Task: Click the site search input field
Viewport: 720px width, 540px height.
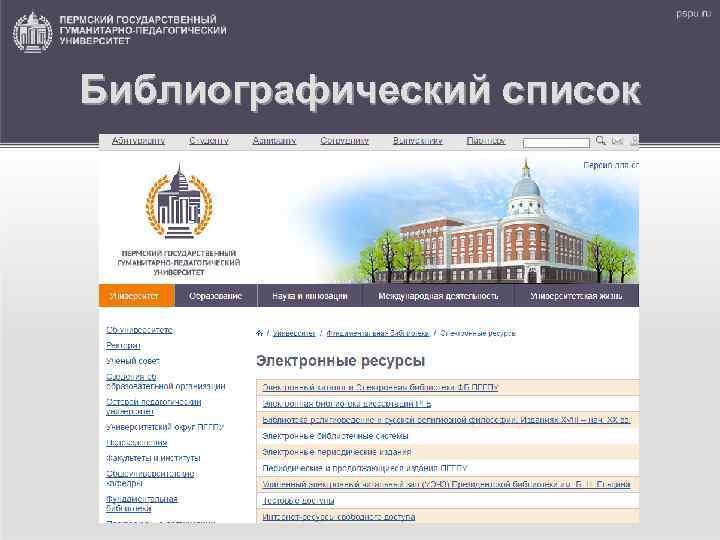Action: pos(556,143)
